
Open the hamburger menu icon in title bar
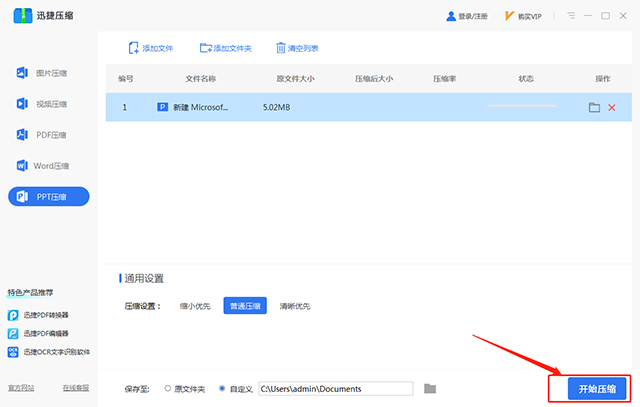click(571, 16)
